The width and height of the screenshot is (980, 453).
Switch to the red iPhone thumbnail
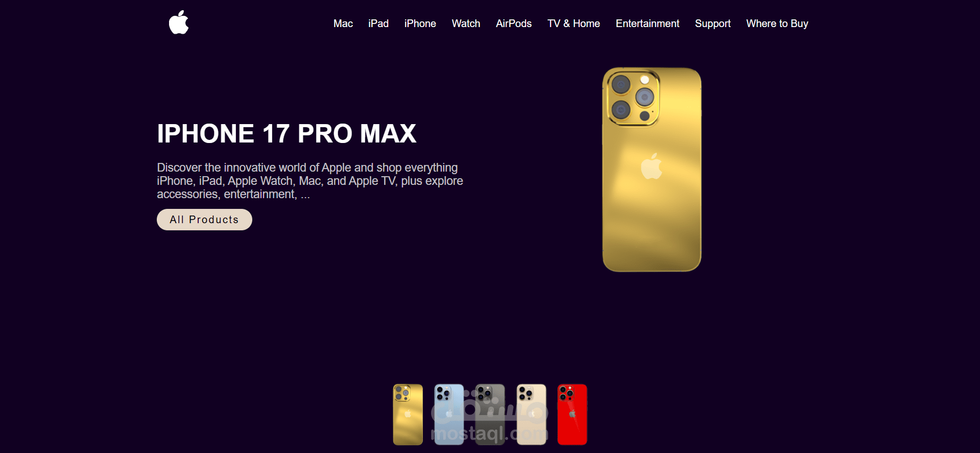[x=572, y=415]
